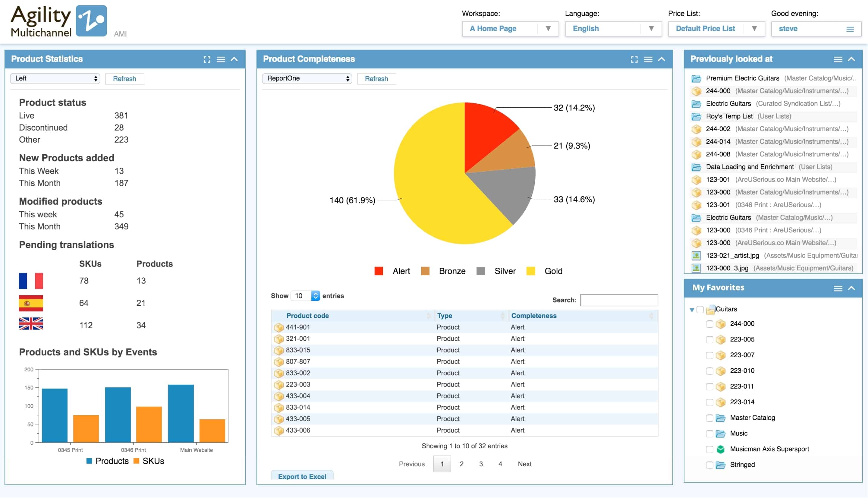Collapse the Previously looked at panel
This screenshot has width=868, height=498.
point(851,59)
